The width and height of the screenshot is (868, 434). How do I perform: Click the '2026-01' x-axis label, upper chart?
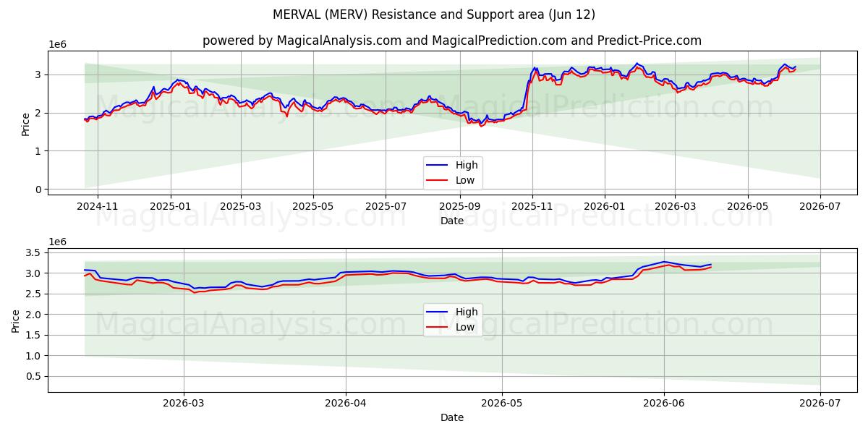[605, 206]
